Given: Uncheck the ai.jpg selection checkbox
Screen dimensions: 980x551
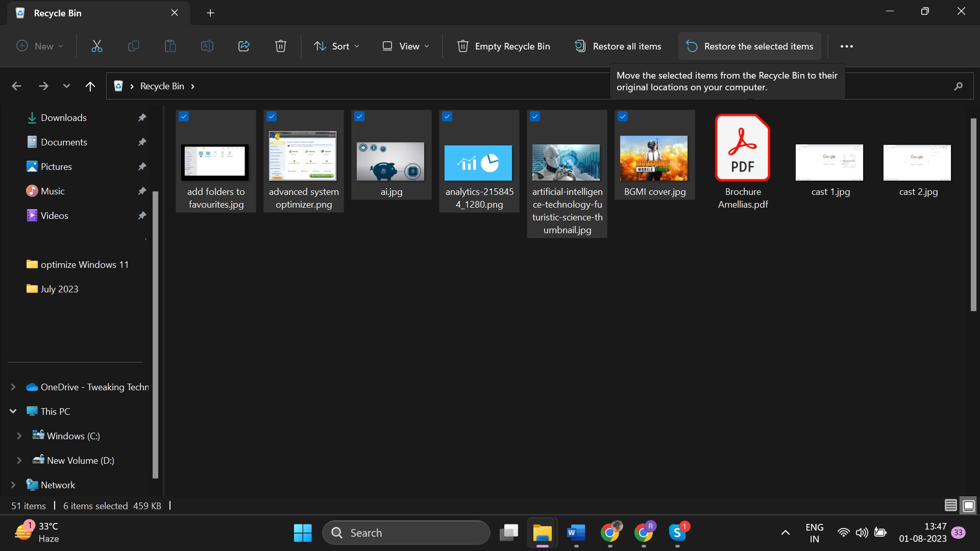Looking at the screenshot, I should [359, 117].
